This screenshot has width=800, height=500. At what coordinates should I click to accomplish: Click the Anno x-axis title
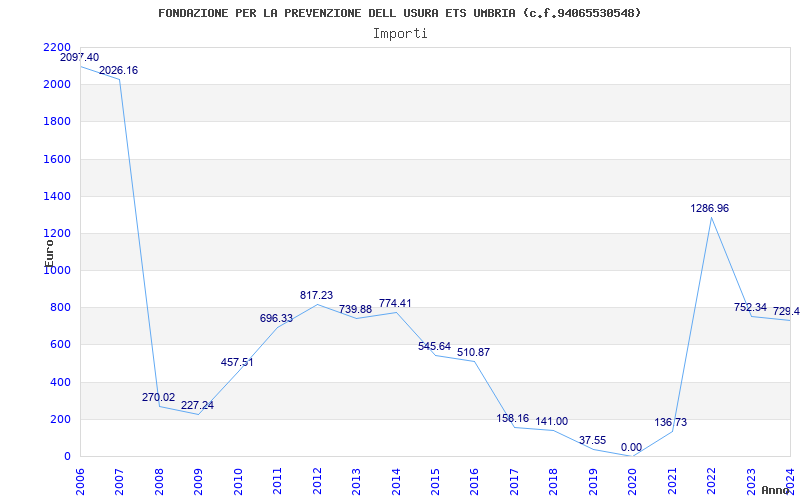click(x=775, y=490)
